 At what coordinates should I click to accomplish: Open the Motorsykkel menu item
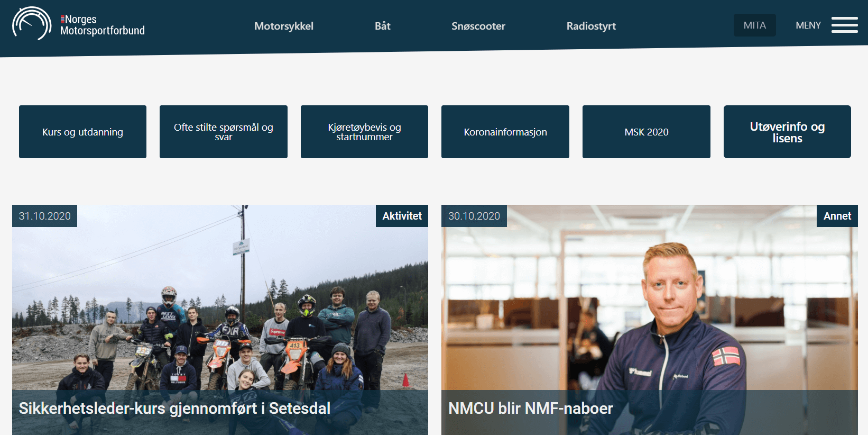coord(284,26)
